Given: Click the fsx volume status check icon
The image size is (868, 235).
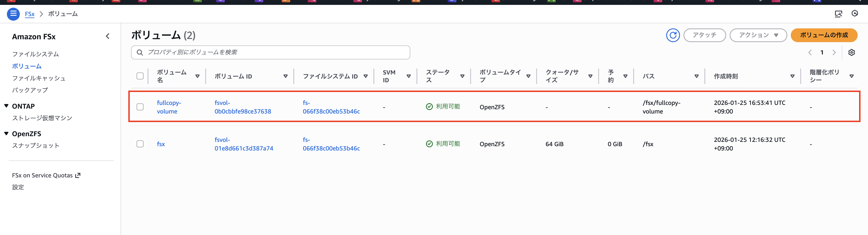Looking at the screenshot, I should (x=429, y=144).
